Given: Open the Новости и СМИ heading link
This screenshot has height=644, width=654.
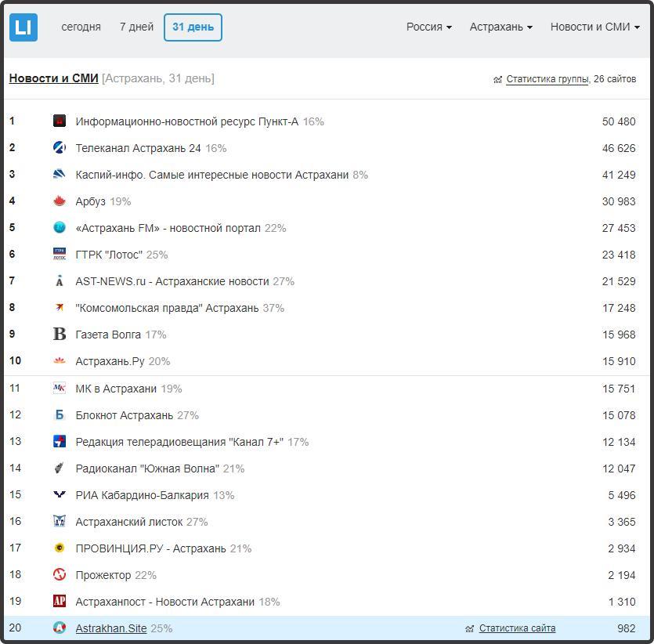Looking at the screenshot, I should [x=53, y=78].
